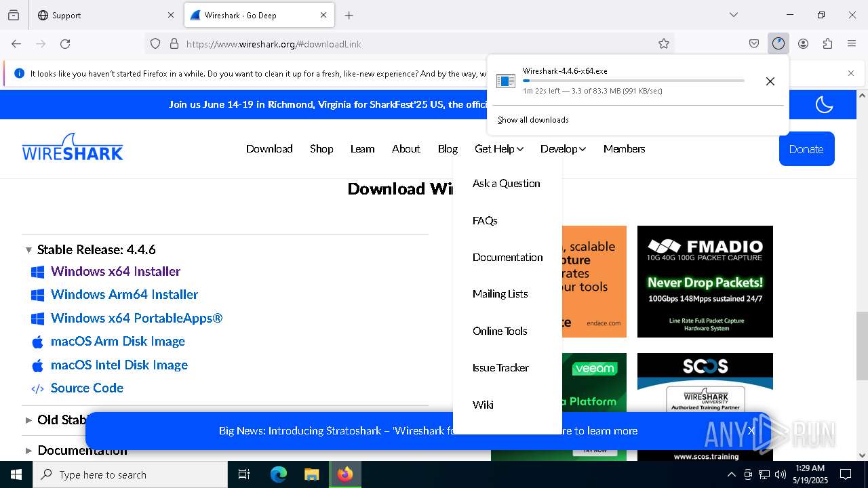Open Firefox account icon

point(803,43)
